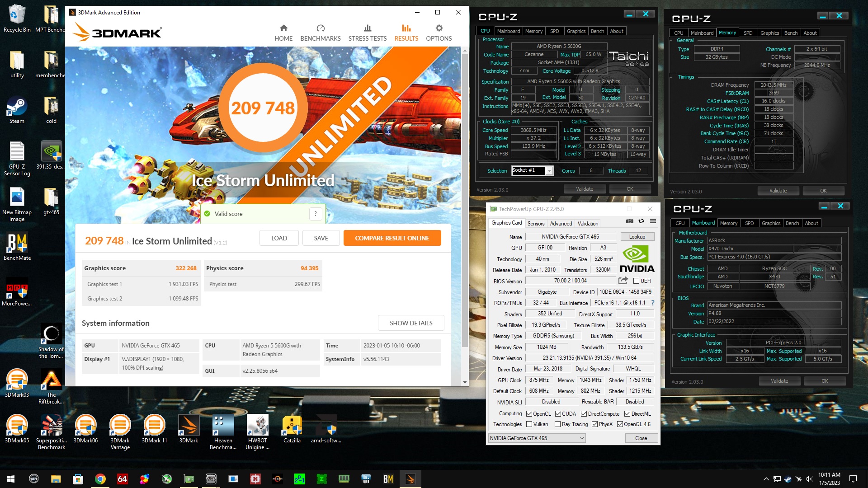This screenshot has width=868, height=488.
Task: Toggle the DirectCompute checkbox in GPU-Z
Action: 584,413
